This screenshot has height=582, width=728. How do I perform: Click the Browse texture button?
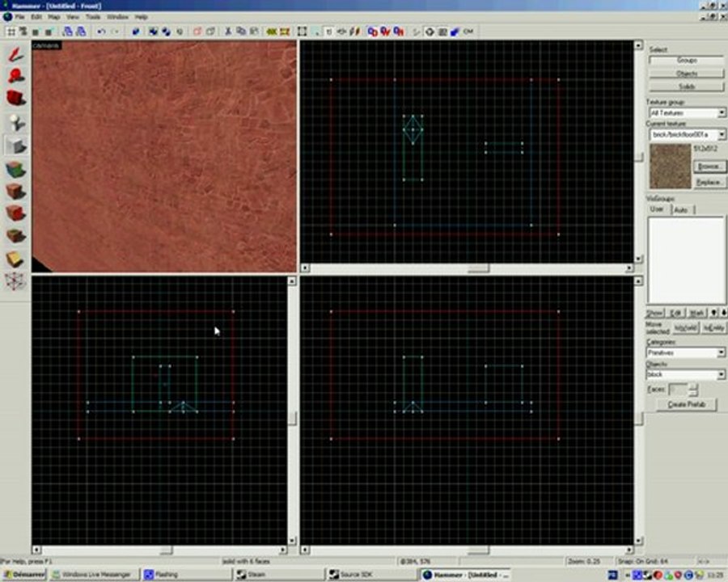(709, 167)
